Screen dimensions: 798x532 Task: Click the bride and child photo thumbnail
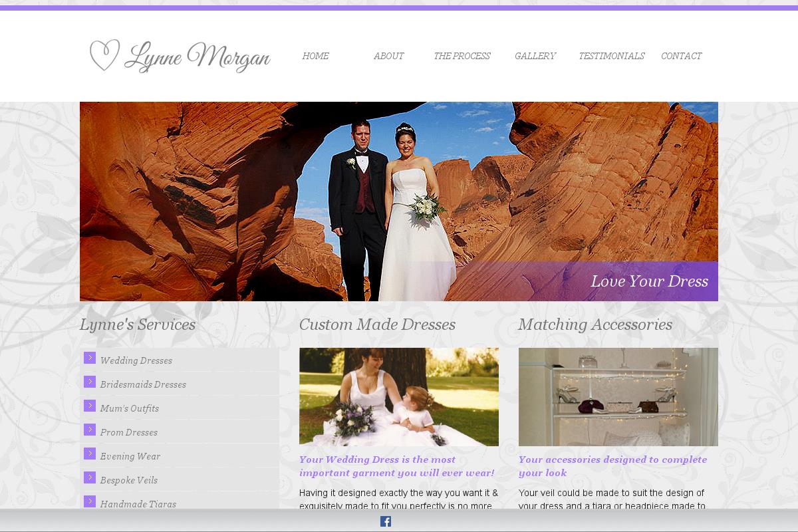pos(399,396)
